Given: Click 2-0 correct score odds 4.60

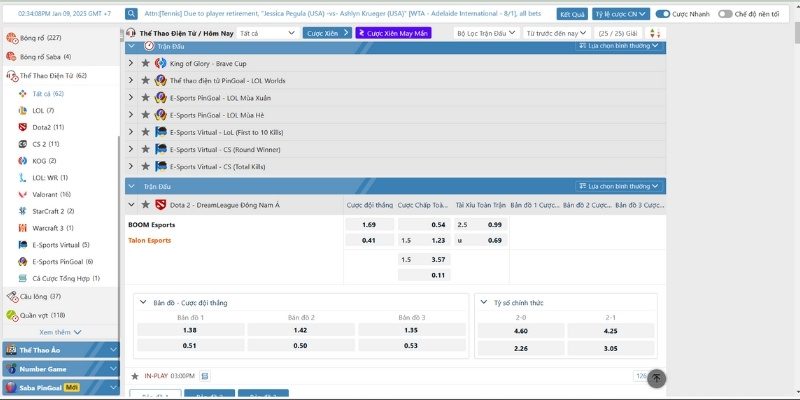Looking at the screenshot, I should [521, 331].
